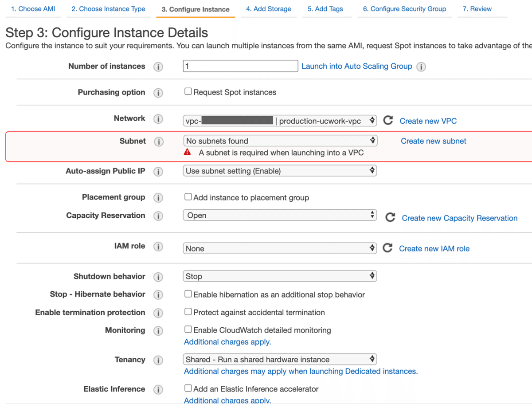Click info icon beside Launch into Auto Scaling Group

pyautogui.click(x=421, y=67)
